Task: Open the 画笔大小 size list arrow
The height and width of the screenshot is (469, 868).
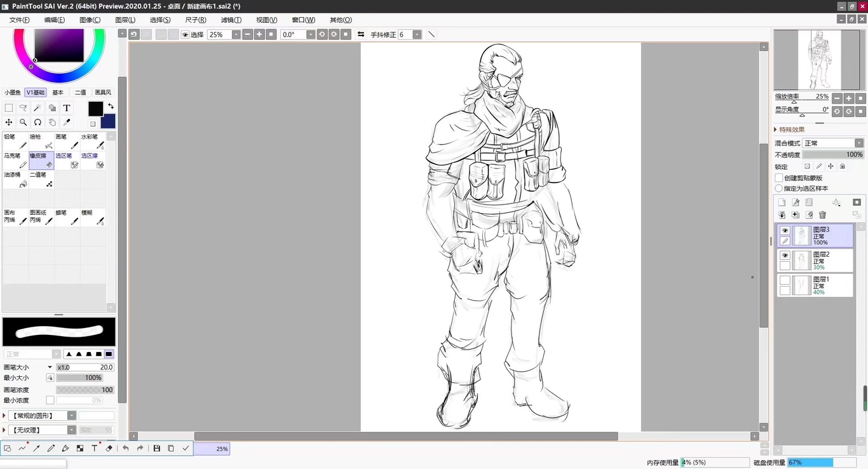Action: 50,367
